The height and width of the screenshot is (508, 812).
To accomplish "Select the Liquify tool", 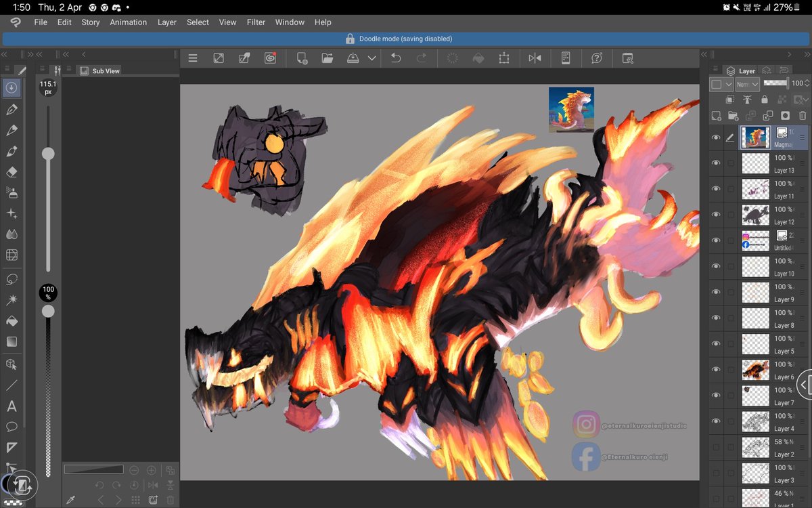I will [12, 255].
